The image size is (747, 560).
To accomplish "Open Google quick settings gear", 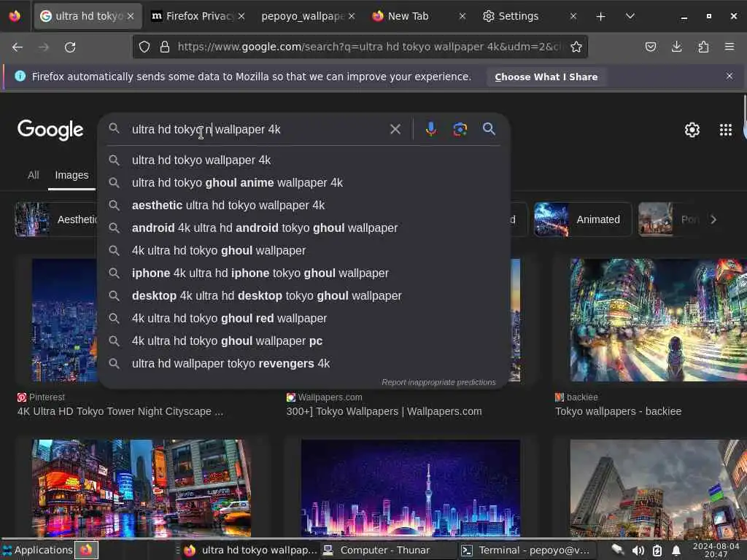I will pyautogui.click(x=692, y=130).
